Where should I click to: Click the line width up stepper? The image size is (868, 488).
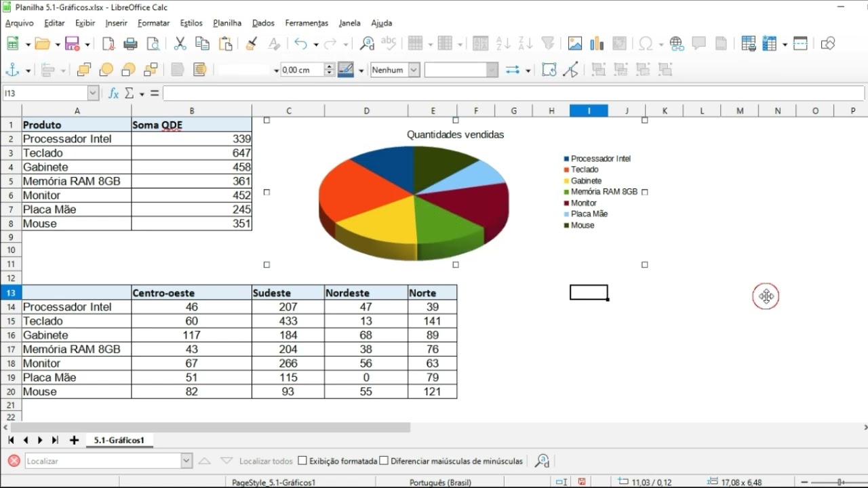click(x=330, y=66)
